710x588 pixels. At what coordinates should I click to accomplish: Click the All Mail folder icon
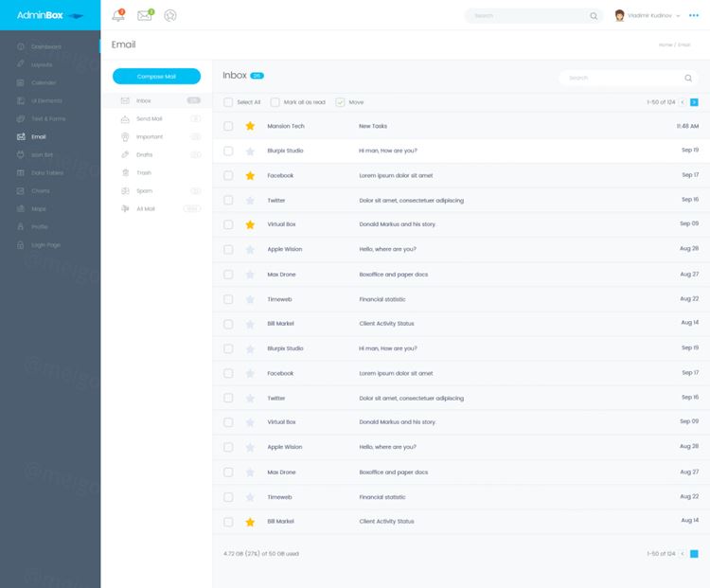click(x=125, y=208)
